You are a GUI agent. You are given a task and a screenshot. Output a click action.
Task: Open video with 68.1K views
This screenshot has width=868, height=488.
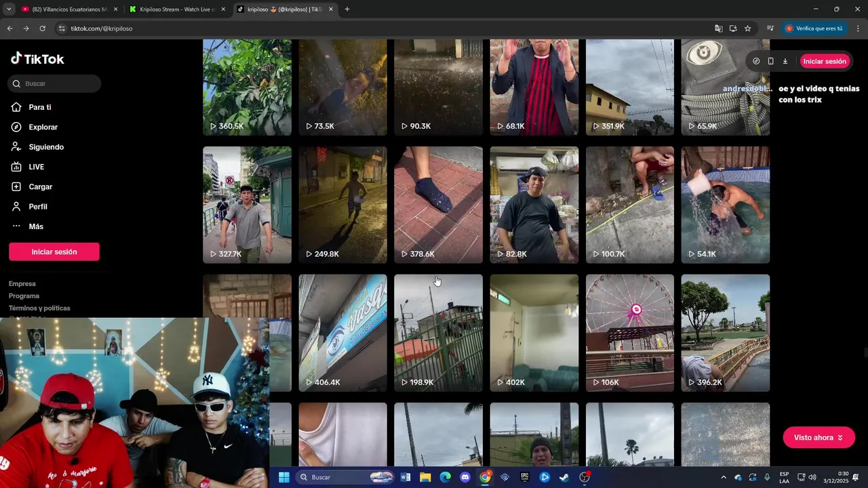coord(534,87)
